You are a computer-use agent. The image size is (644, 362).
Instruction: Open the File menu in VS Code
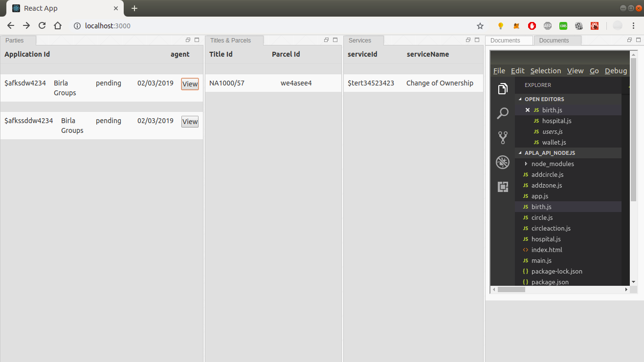pyautogui.click(x=499, y=70)
